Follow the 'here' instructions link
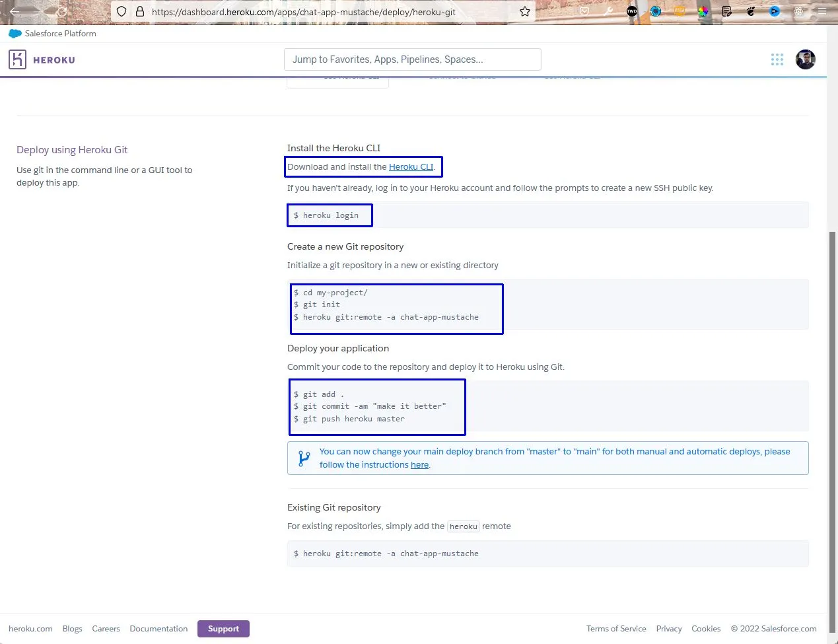This screenshot has height=644, width=838. click(x=419, y=465)
